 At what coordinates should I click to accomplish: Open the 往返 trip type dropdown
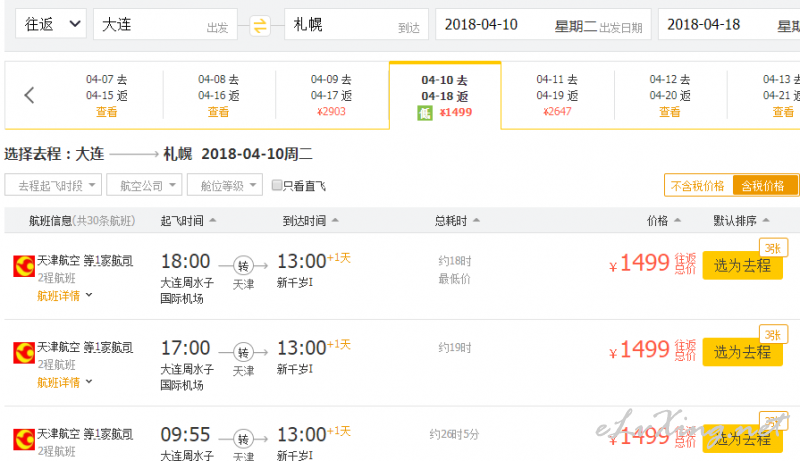coord(51,23)
